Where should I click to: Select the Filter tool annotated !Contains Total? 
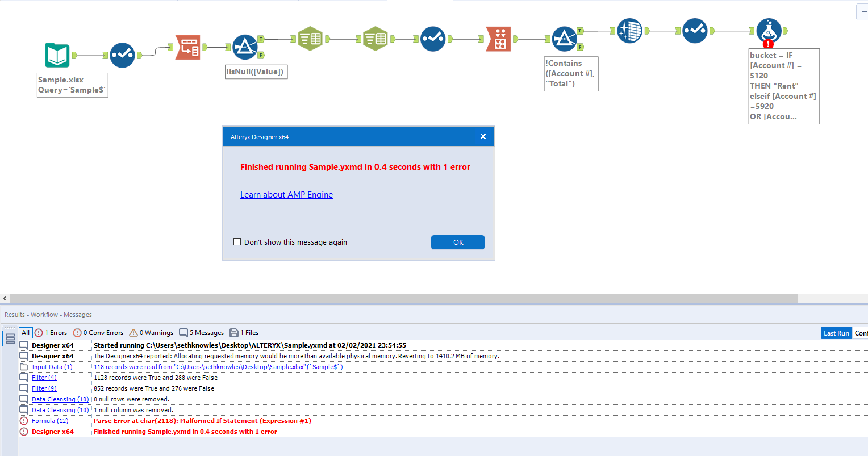[x=565, y=39]
